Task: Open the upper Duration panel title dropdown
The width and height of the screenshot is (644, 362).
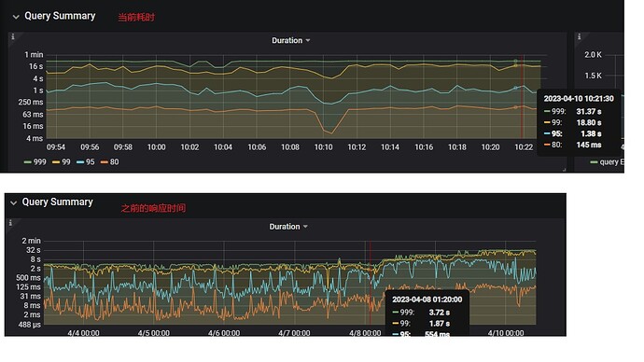Action: (291, 40)
